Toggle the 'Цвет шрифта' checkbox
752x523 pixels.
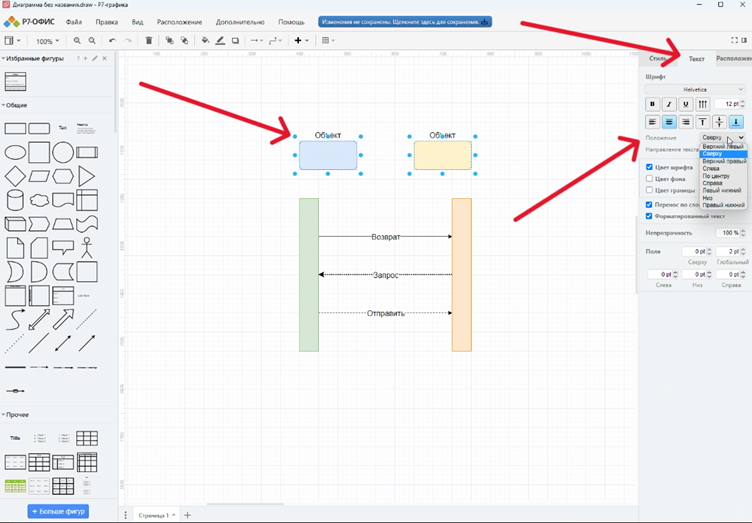(x=650, y=167)
